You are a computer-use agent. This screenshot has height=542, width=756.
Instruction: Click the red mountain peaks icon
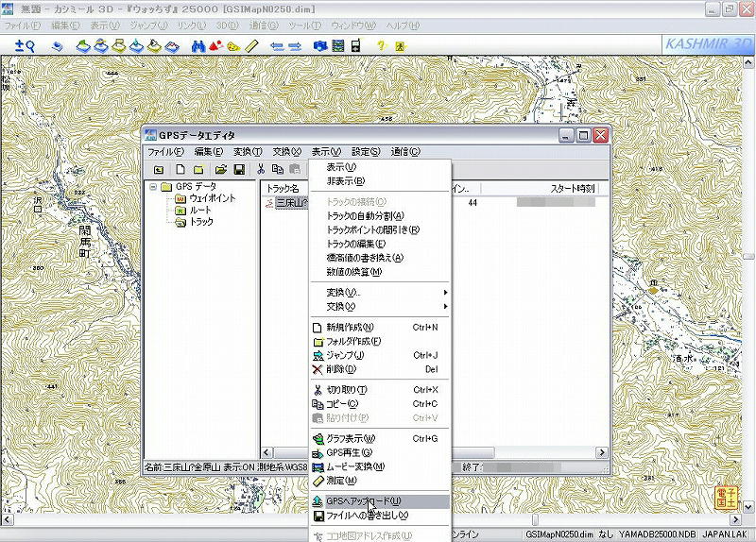pyautogui.click(x=215, y=45)
